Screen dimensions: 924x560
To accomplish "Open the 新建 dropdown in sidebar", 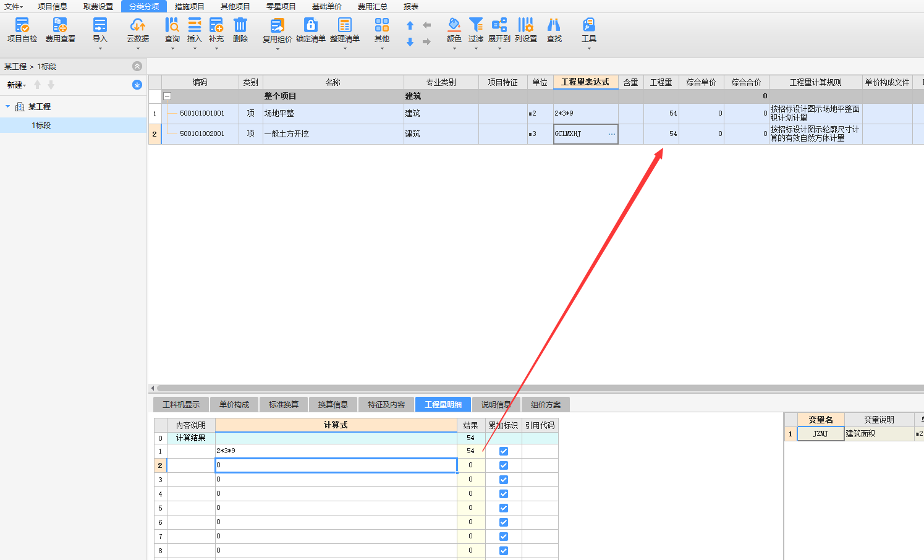I will click(x=17, y=85).
